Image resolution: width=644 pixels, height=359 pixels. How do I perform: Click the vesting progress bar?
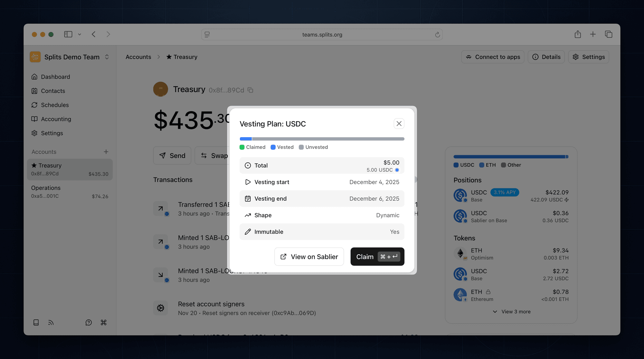coord(321,138)
